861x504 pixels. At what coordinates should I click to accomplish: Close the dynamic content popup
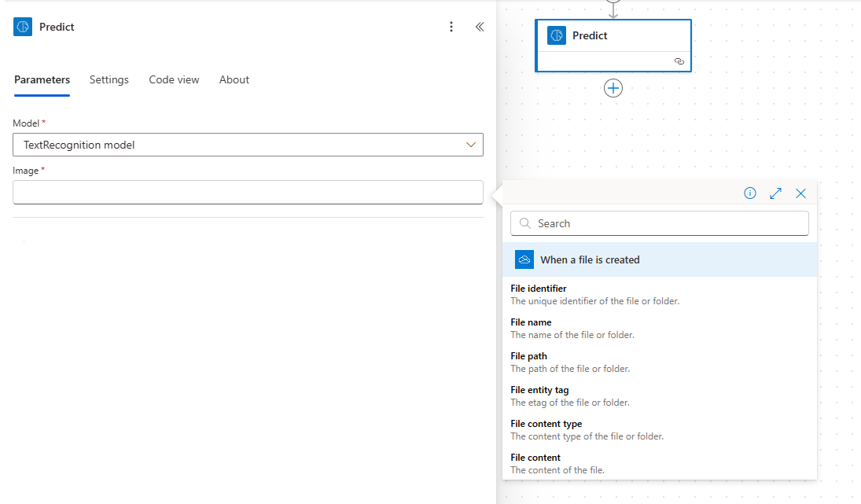click(800, 193)
